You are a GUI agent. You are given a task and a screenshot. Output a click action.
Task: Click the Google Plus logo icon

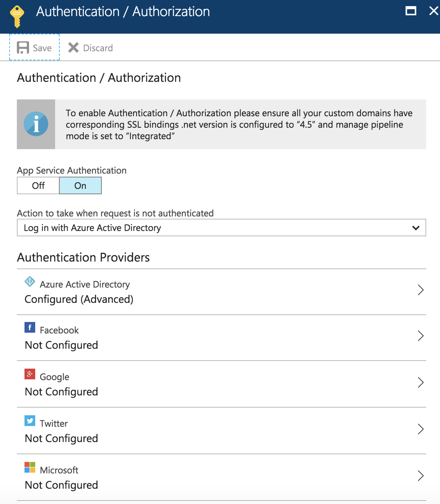click(x=30, y=374)
